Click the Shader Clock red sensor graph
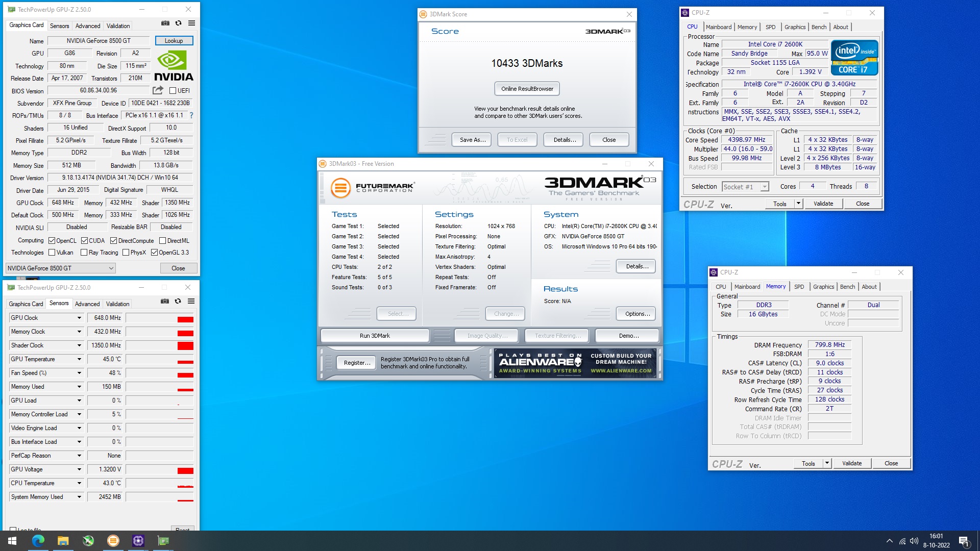 160,346
